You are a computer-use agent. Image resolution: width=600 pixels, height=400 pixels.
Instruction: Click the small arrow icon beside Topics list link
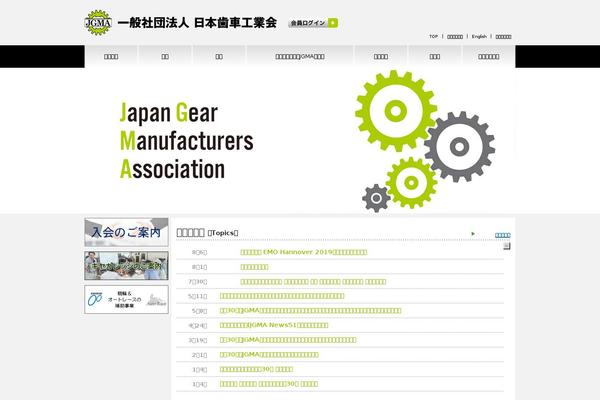pos(473,233)
